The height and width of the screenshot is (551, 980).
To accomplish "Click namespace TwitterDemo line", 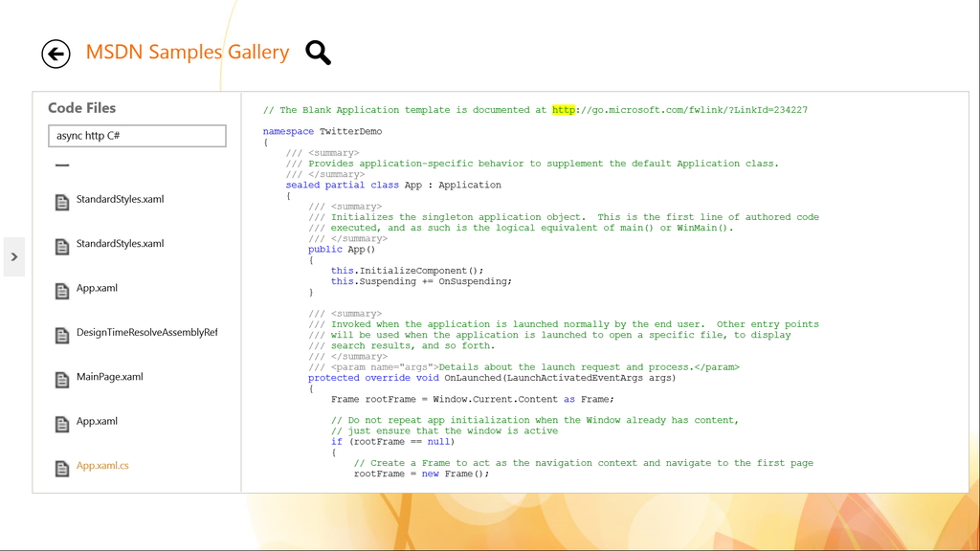I will pyautogui.click(x=323, y=131).
